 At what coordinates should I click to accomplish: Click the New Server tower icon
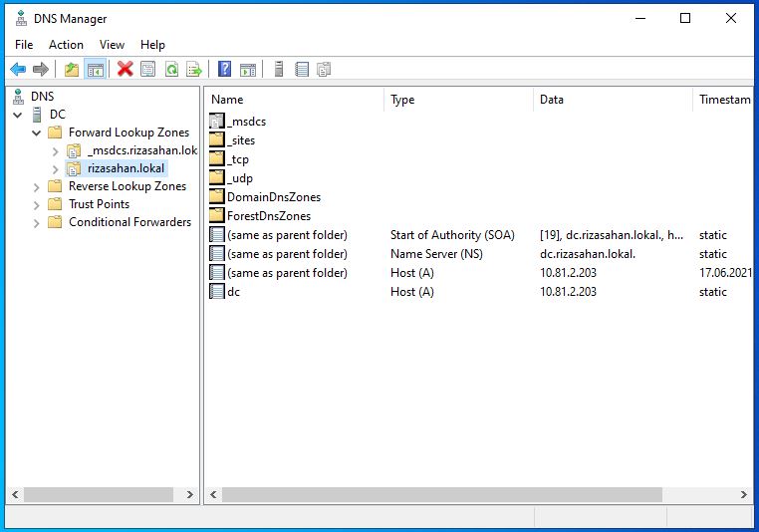(x=279, y=69)
